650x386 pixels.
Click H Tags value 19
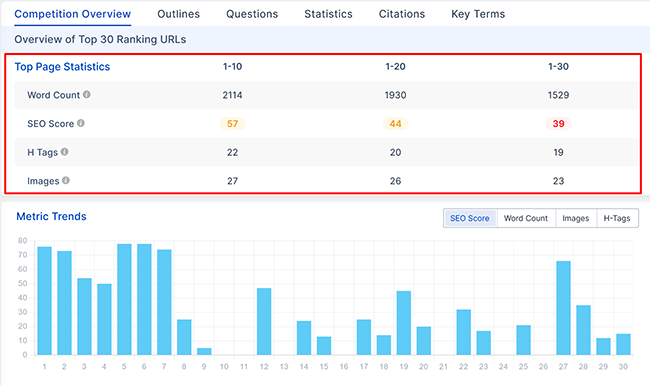558,153
